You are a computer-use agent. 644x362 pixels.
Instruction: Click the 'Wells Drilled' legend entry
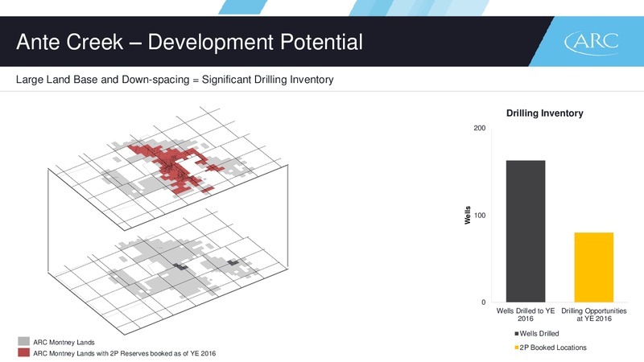pos(536,334)
